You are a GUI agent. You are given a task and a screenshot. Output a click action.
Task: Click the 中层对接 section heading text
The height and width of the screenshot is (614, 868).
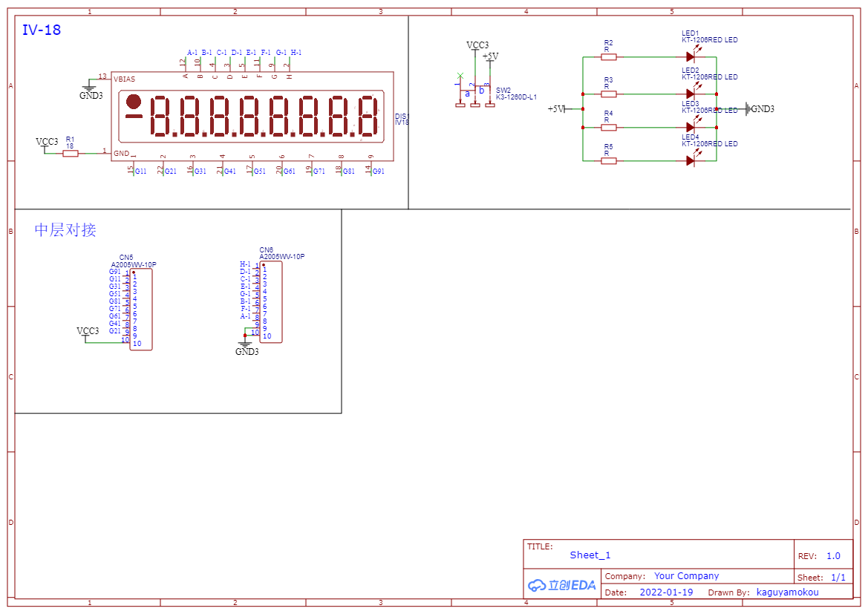coord(65,230)
